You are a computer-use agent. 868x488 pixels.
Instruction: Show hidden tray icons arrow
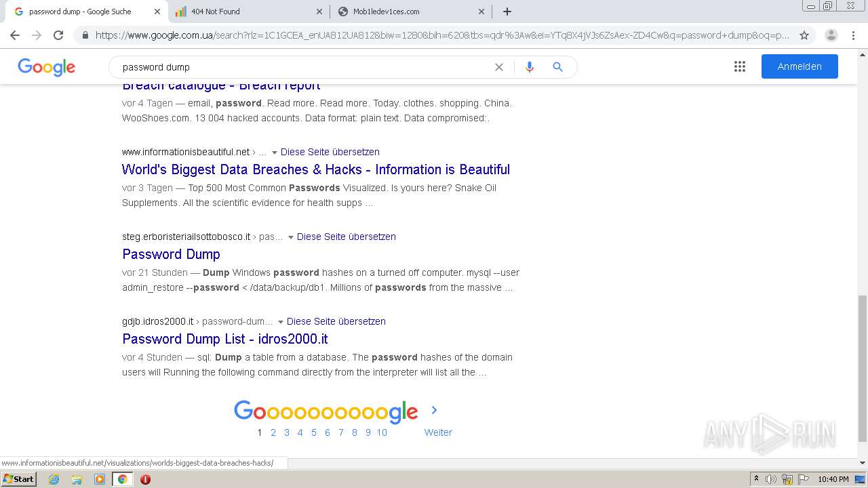pyautogui.click(x=756, y=479)
